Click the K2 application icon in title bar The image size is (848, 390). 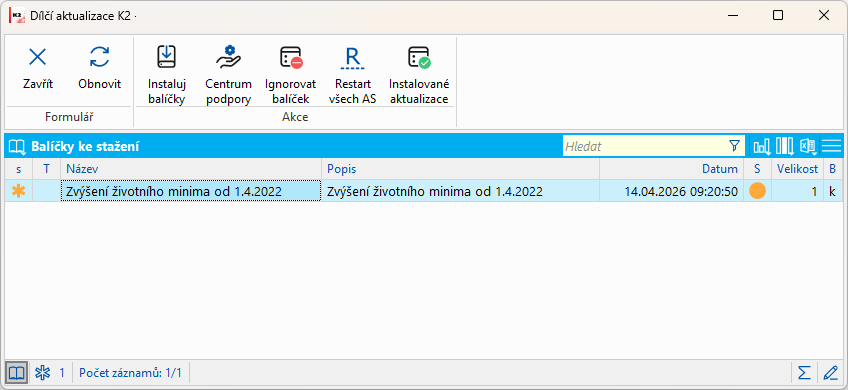click(17, 16)
